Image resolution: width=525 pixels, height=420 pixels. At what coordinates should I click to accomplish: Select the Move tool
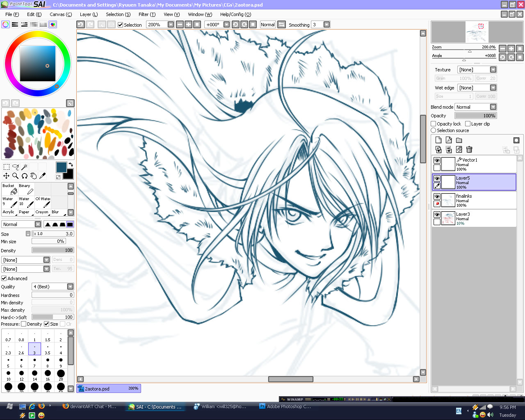(7, 176)
